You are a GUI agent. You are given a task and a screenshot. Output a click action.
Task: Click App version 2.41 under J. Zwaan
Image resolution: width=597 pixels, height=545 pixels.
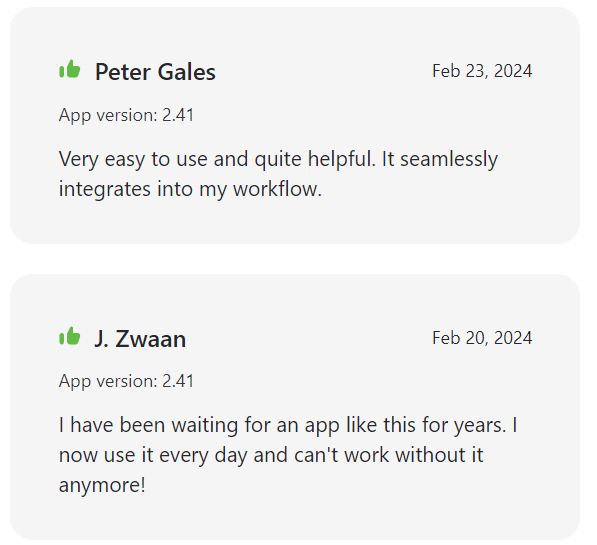[126, 381]
